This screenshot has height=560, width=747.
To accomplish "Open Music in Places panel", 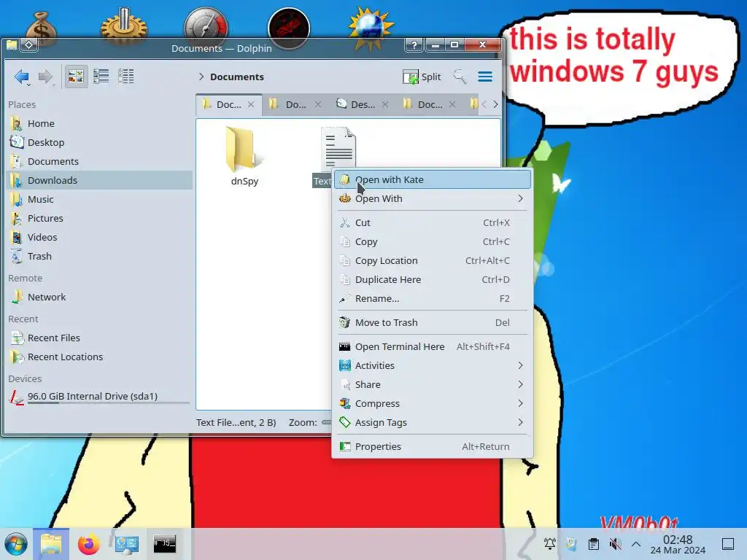I will pyautogui.click(x=99, y=199).
